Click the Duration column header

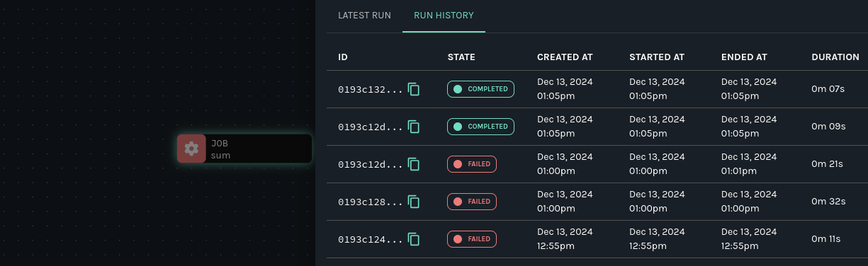835,57
